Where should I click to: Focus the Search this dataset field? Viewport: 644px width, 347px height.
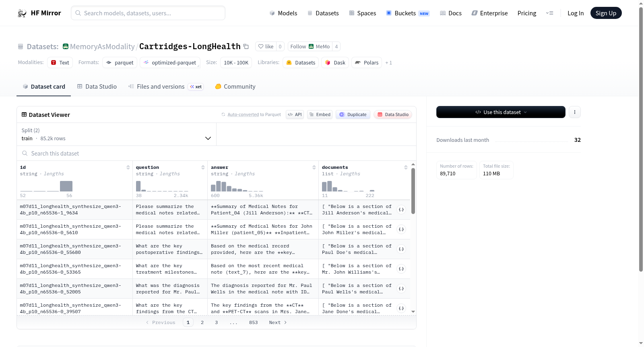[217, 154]
